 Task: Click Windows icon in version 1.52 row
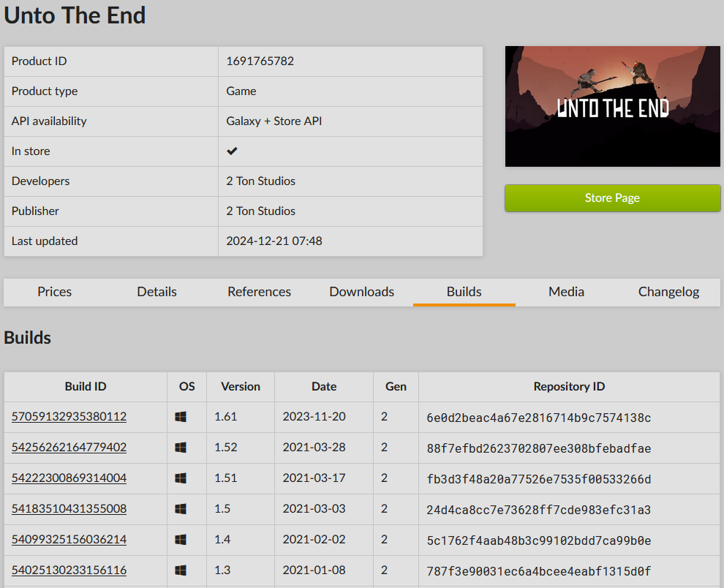[x=181, y=448]
